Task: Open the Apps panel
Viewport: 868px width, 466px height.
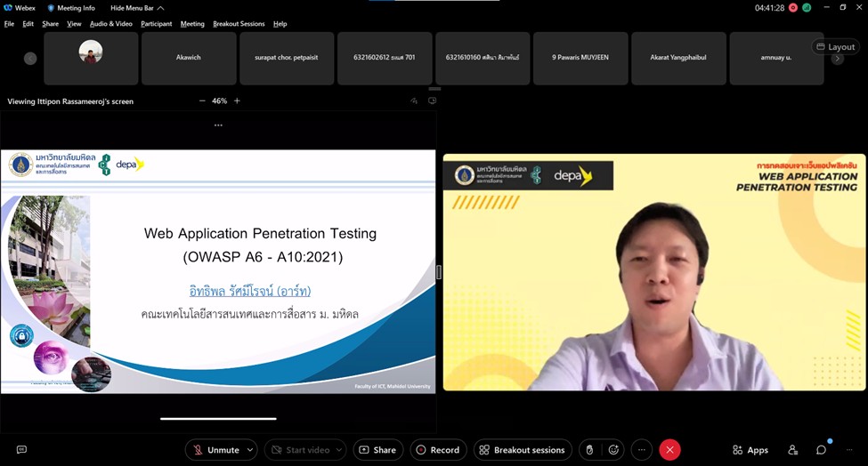Action: tap(750, 450)
